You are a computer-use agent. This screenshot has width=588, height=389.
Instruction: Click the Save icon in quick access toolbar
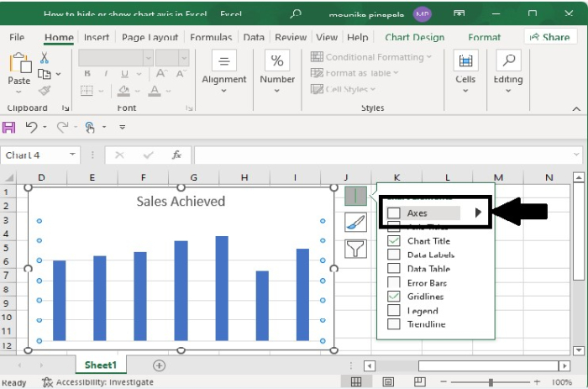(x=9, y=127)
